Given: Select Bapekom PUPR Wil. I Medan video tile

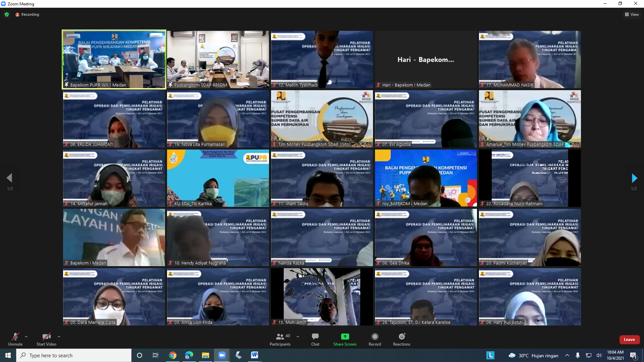Looking at the screenshot, I should coord(114,59).
